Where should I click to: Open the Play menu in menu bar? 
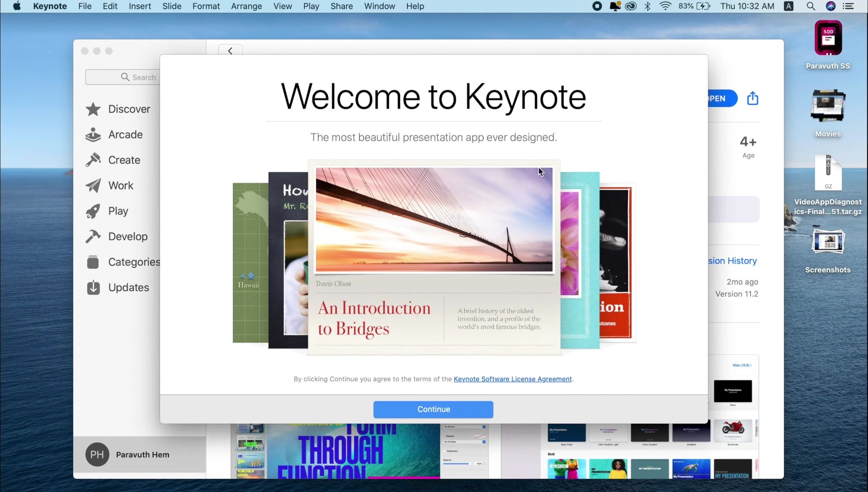click(311, 6)
